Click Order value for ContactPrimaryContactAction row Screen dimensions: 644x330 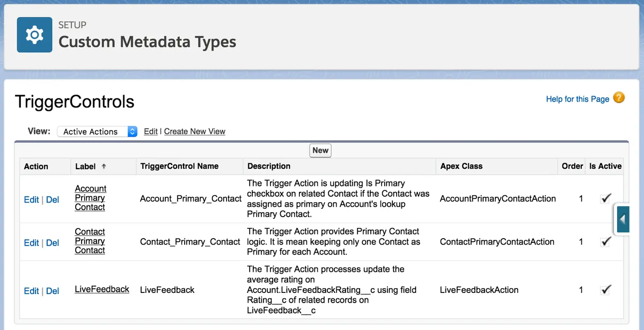pos(581,241)
